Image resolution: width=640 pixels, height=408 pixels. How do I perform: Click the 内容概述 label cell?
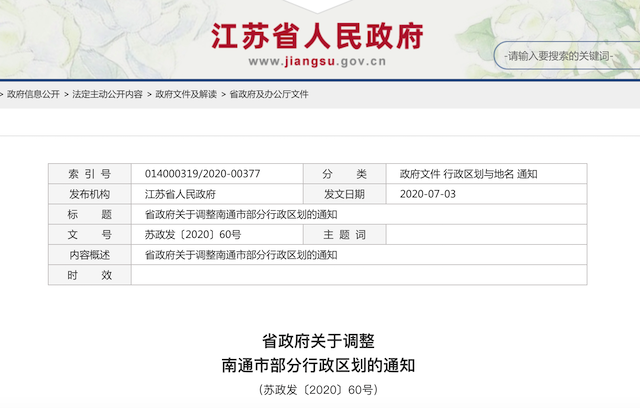pyautogui.click(x=90, y=255)
